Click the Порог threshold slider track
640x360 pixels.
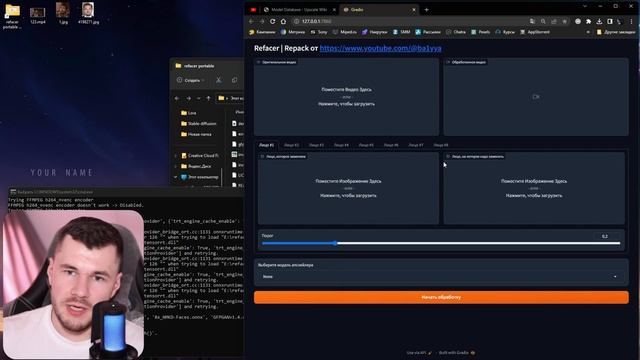pos(441,243)
